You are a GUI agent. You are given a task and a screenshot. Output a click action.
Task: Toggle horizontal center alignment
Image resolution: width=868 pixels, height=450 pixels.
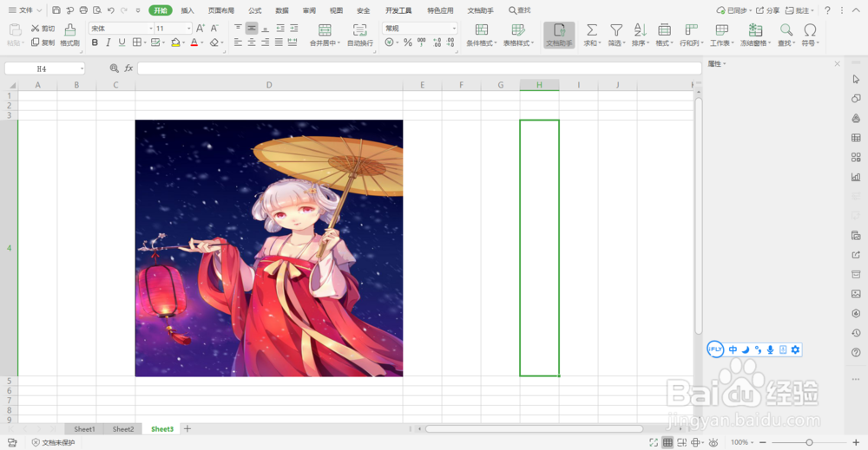252,42
